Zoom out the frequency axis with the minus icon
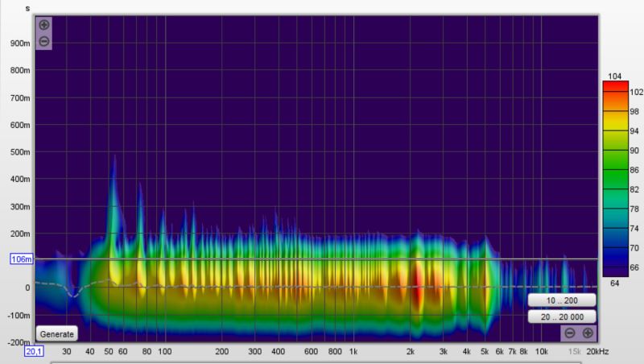This screenshot has width=644, height=364. click(570, 333)
